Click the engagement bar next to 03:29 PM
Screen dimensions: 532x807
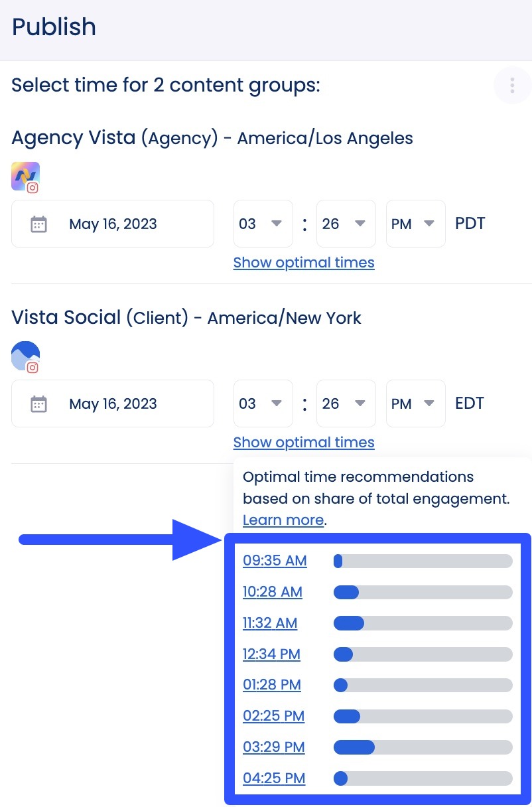[x=423, y=747]
